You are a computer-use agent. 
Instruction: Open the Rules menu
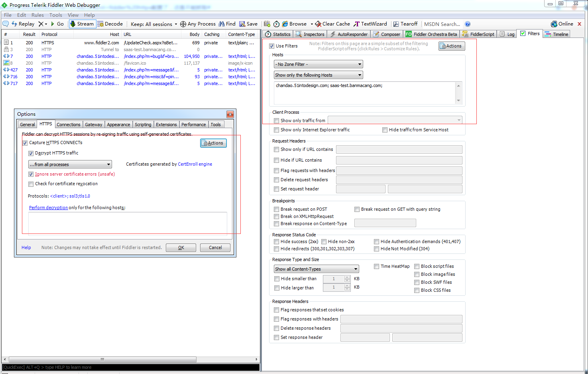pyautogui.click(x=37, y=15)
